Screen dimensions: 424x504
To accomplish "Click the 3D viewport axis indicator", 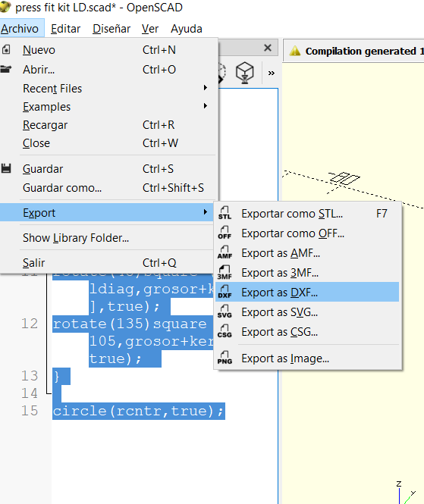I will [405, 493].
